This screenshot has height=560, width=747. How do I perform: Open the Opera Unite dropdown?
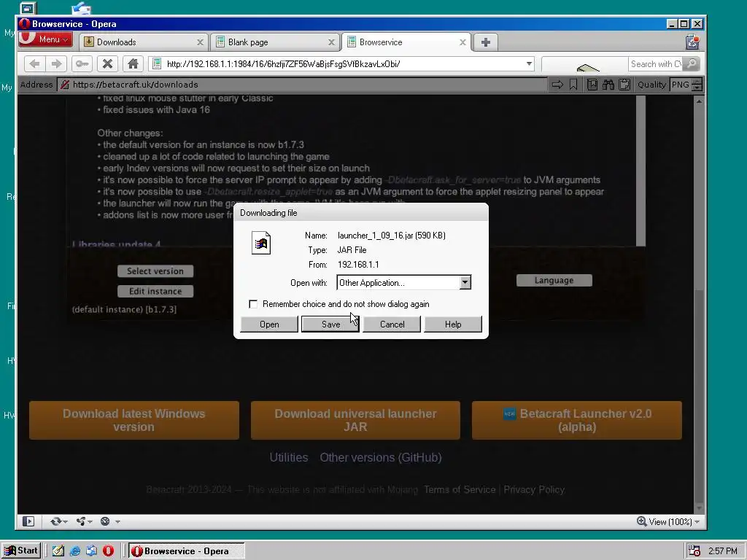[85, 521]
